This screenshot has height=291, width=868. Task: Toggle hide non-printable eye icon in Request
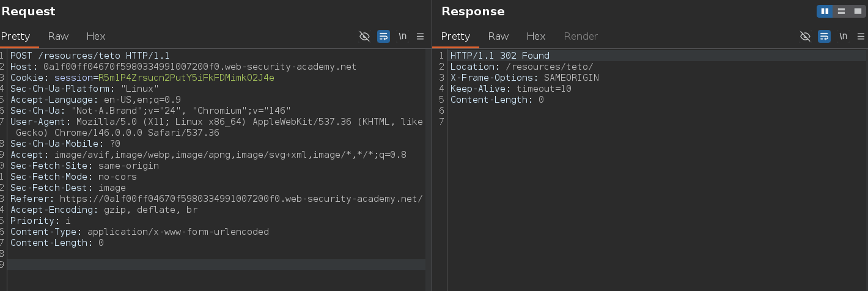click(365, 37)
